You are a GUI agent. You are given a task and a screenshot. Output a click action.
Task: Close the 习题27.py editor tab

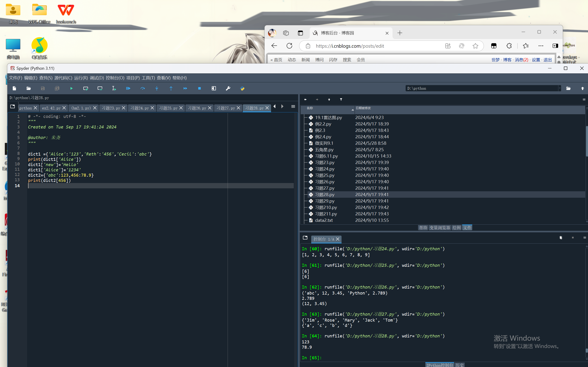click(x=238, y=108)
